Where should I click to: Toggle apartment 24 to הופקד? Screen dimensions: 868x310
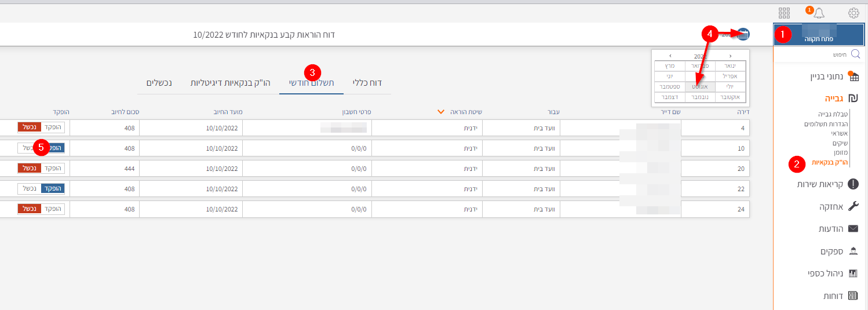point(53,209)
